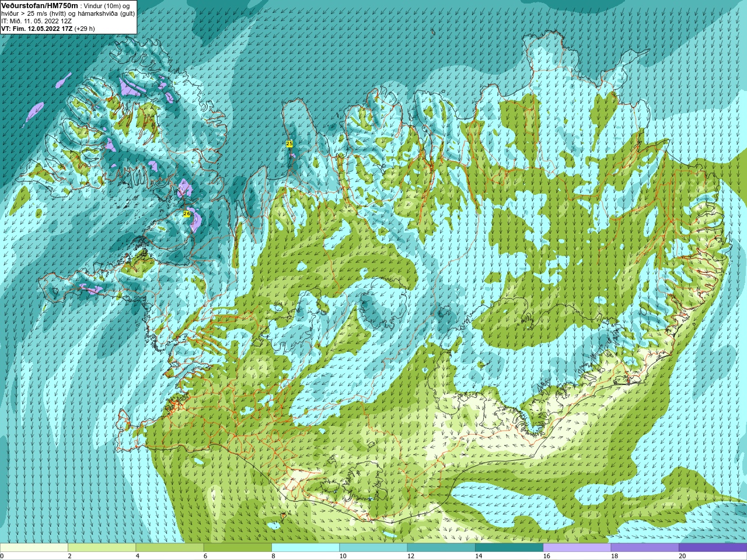
Task: Click the legend scale label '10'
Action: pos(343,556)
